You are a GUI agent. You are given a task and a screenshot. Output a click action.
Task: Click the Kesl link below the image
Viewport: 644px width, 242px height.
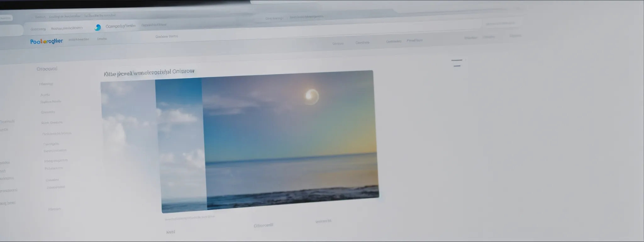click(x=170, y=232)
